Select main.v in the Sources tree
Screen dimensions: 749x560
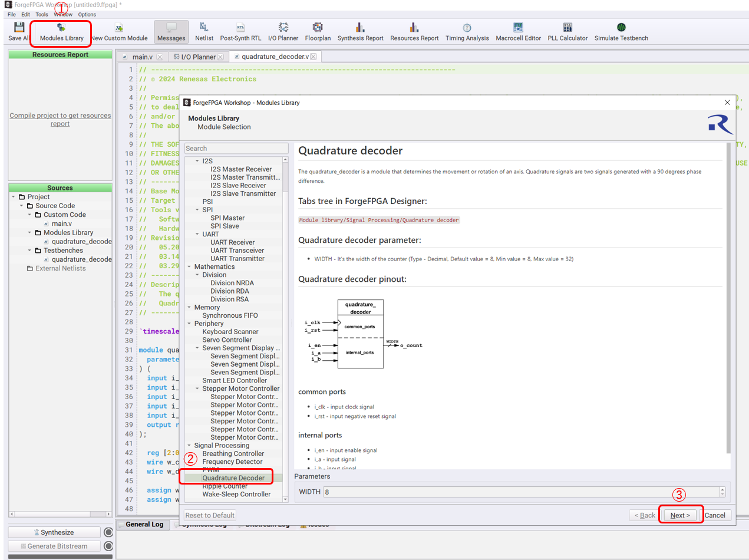[61, 223]
